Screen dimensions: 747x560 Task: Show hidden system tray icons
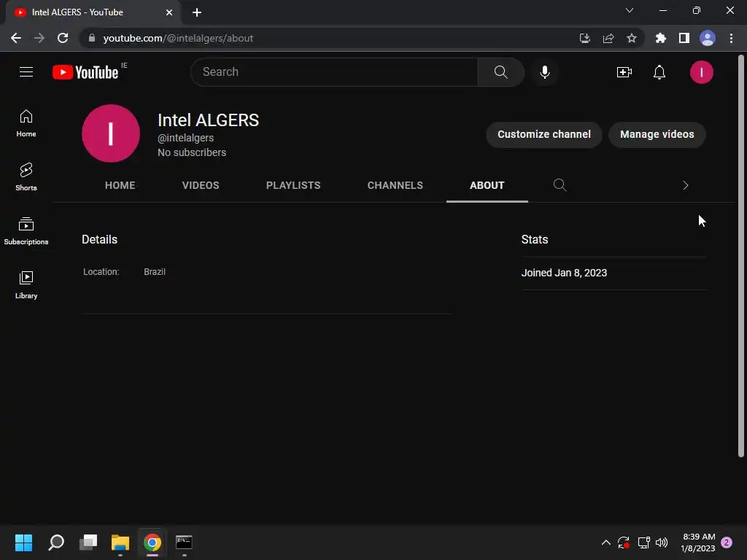(606, 542)
